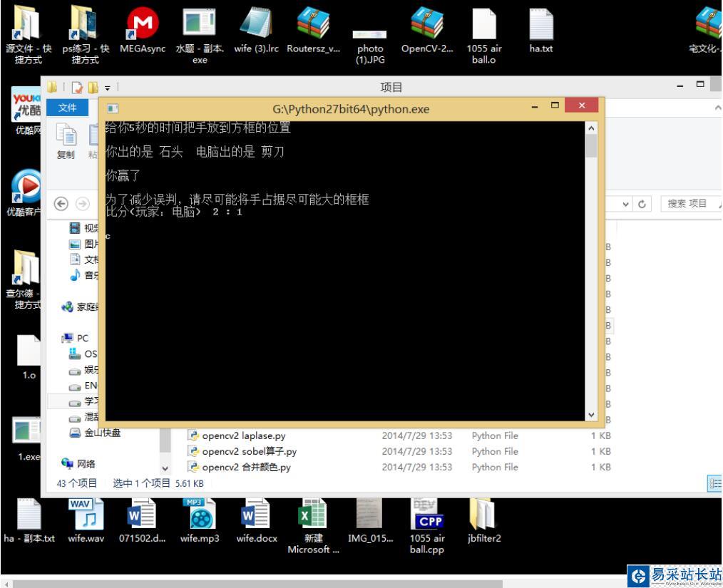Open ha.txt on the desktop
The width and height of the screenshot is (723, 588).
tap(541, 24)
